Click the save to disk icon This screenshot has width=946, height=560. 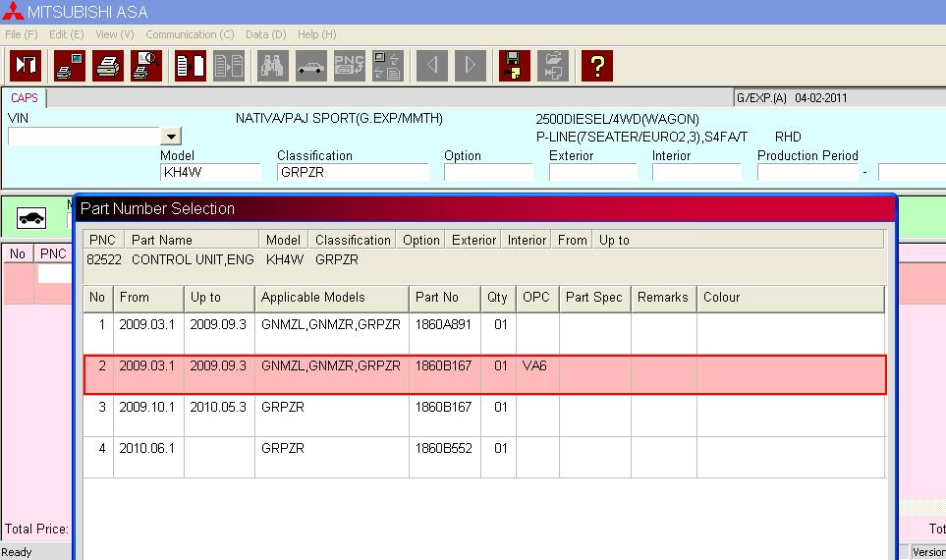(x=514, y=66)
